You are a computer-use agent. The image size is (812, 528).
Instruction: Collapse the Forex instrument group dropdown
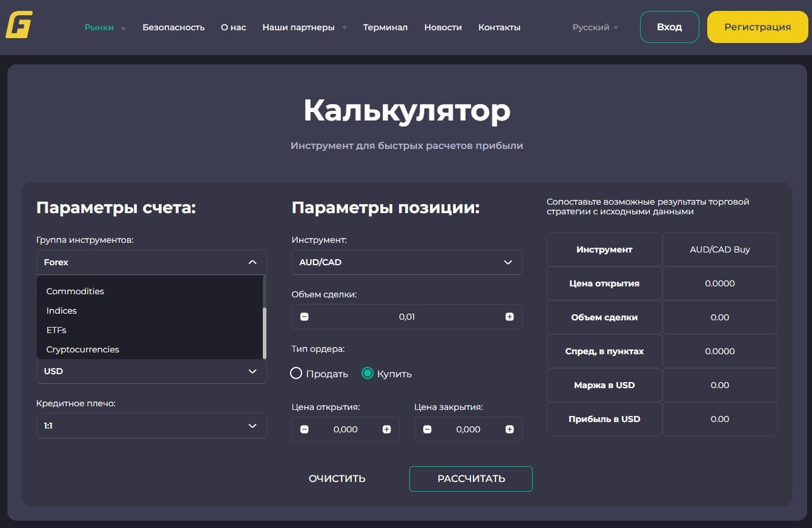pyautogui.click(x=151, y=262)
